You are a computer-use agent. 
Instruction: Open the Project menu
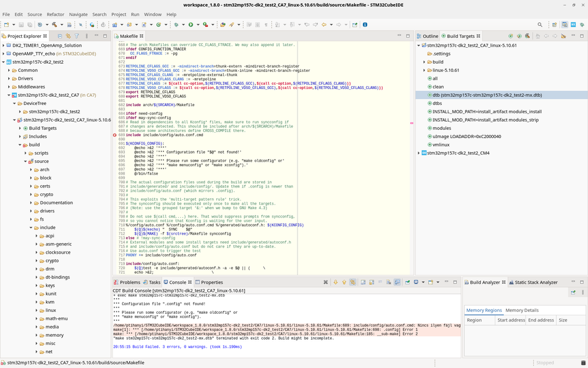[x=118, y=14]
